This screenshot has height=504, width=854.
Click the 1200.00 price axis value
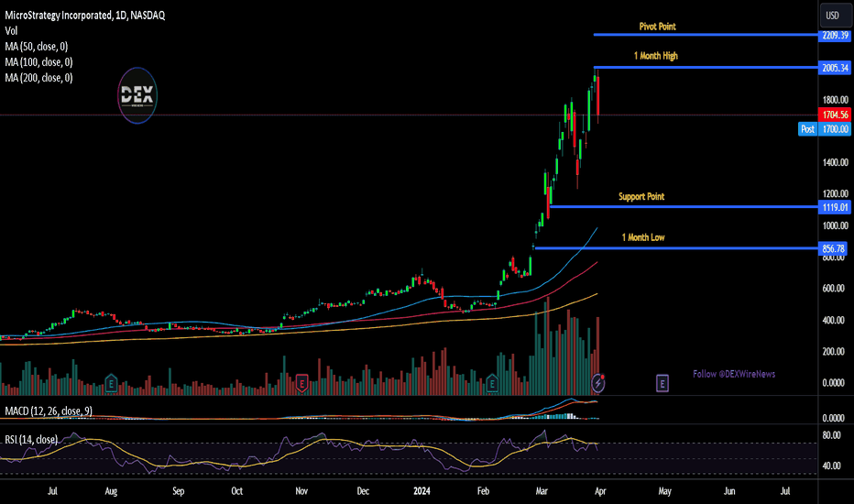coord(836,193)
